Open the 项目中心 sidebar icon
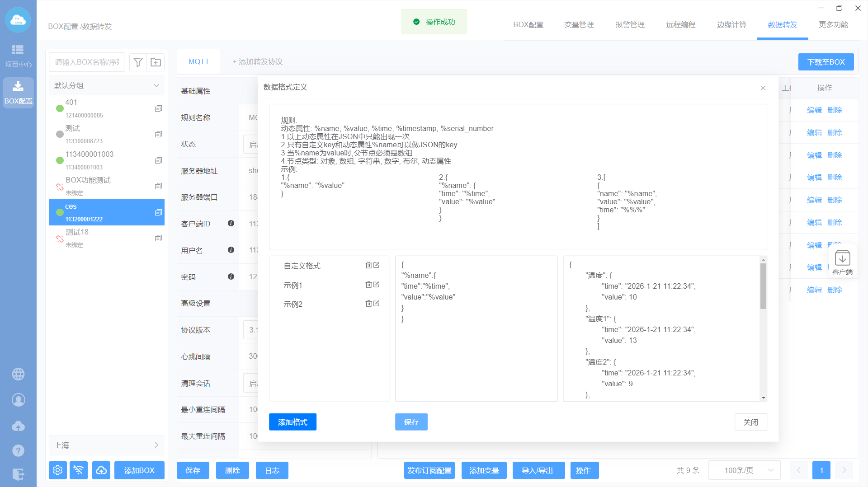This screenshot has height=487, width=868. [x=18, y=56]
